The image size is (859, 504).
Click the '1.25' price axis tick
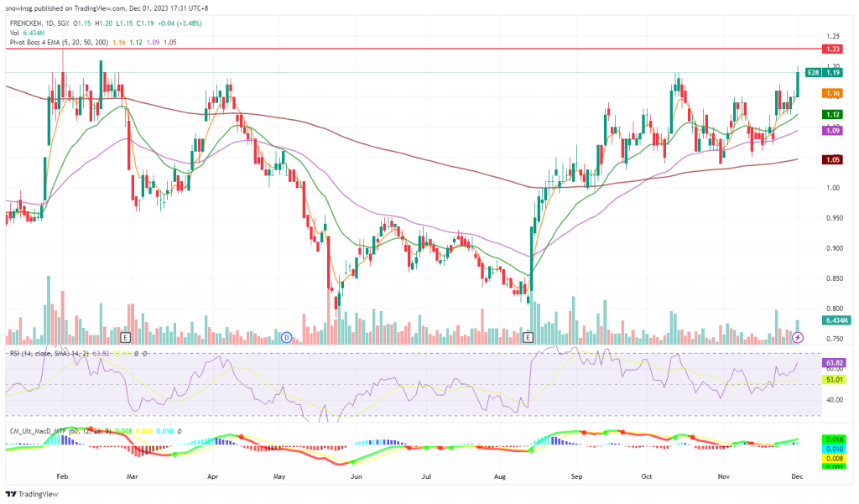pos(833,36)
